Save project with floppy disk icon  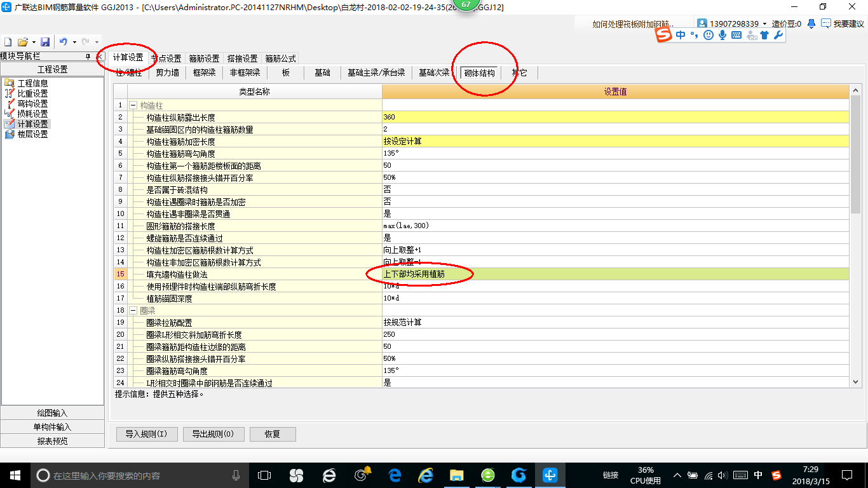45,42
